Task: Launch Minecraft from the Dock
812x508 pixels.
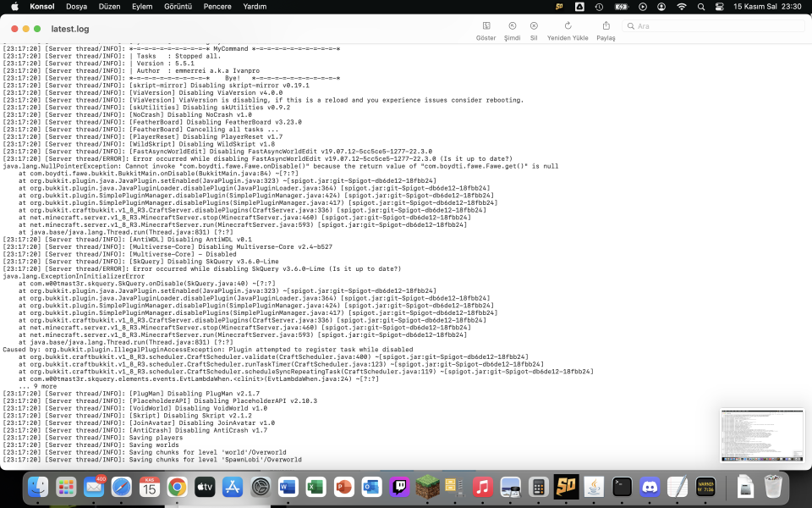Action: tap(427, 488)
